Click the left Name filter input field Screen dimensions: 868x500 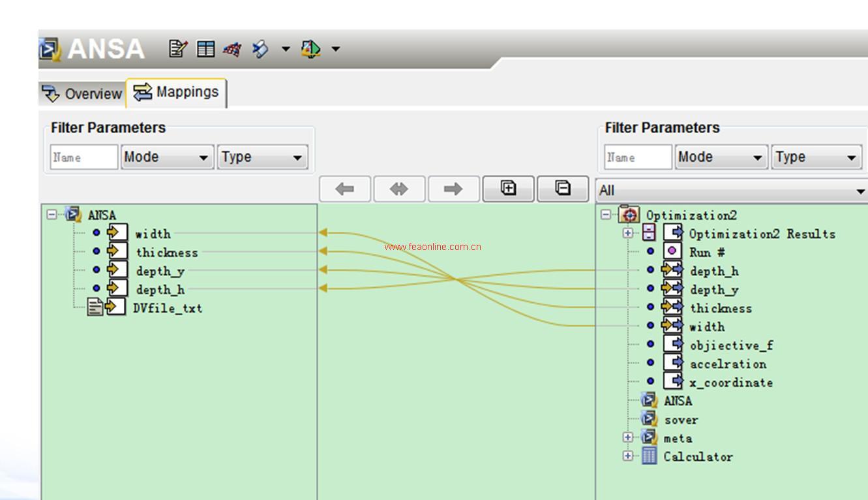pyautogui.click(x=84, y=157)
